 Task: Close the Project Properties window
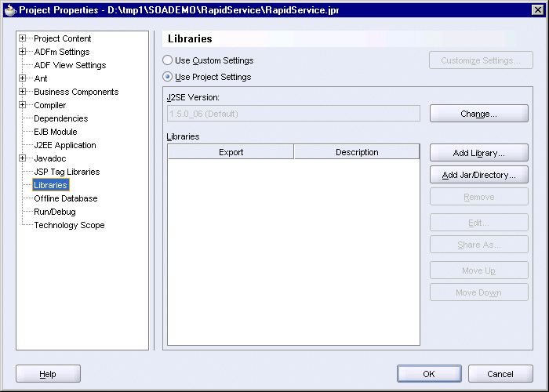(x=538, y=9)
